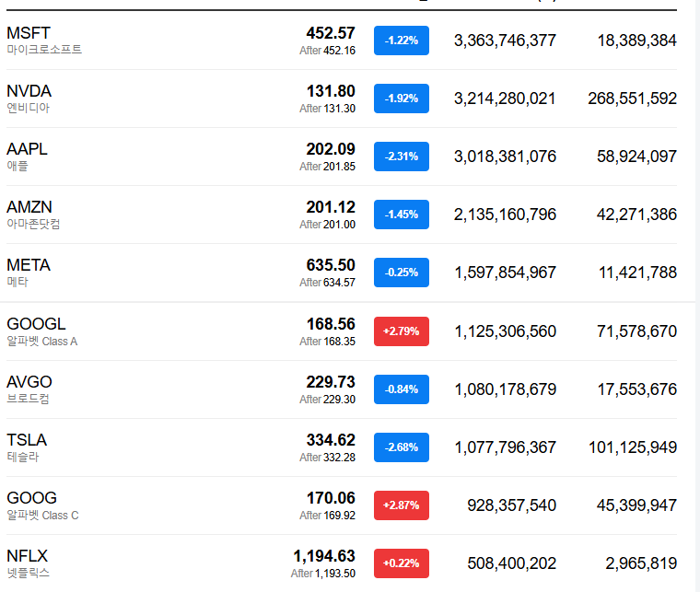The width and height of the screenshot is (700, 592).
Task: Click the market cap value 1,125,306,560
Action: (505, 331)
